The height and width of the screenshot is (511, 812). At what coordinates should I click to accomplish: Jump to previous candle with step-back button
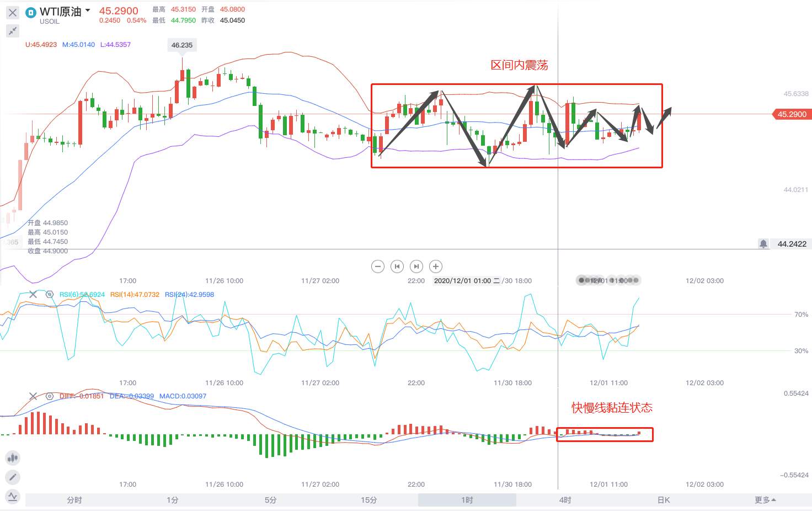pyautogui.click(x=397, y=267)
